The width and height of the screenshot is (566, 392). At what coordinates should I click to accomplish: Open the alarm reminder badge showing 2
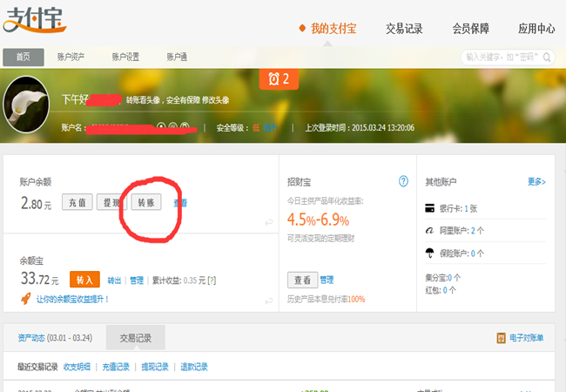279,78
